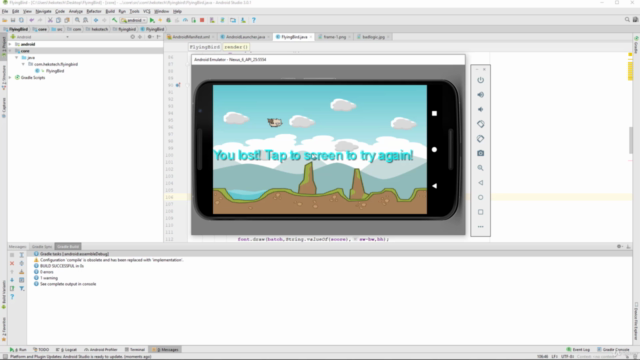Image resolution: width=640 pixels, height=360 pixels.
Task: Click the Find magnifier icon in toolbar
Action: (77, 20)
